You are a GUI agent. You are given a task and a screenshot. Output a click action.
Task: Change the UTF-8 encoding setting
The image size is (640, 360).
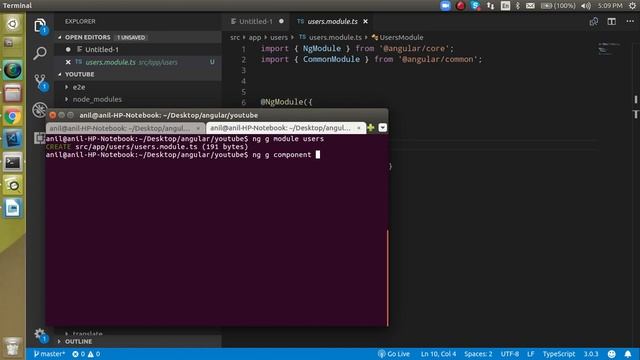tap(510, 354)
